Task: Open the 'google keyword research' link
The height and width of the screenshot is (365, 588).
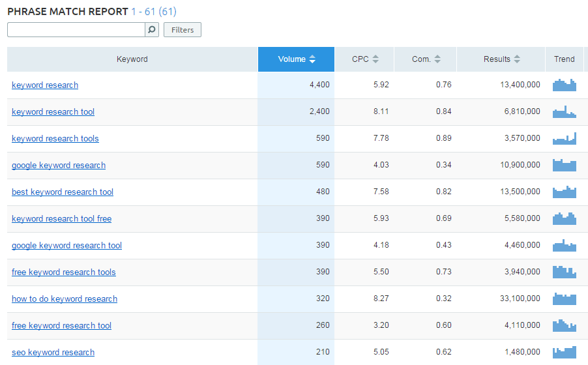Action: [x=59, y=166]
